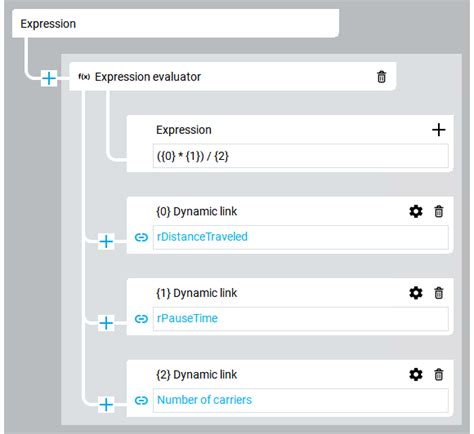Expand the blue plus next to Expression evaluator
The image size is (474, 434).
(49, 78)
